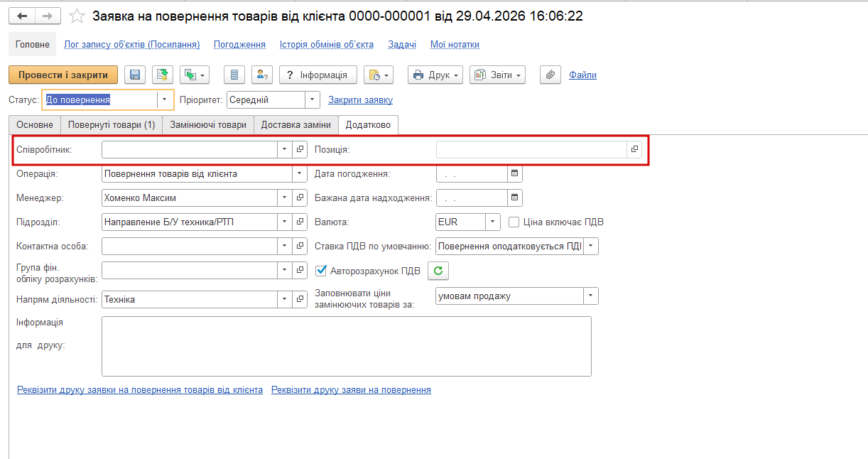Switch to Повернуті товари (1) tab

112,124
